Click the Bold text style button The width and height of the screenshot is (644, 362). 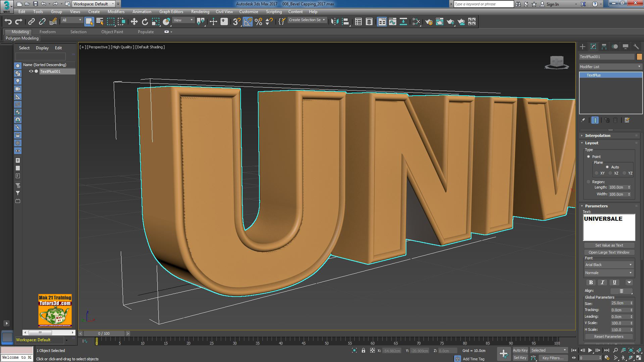(591, 282)
